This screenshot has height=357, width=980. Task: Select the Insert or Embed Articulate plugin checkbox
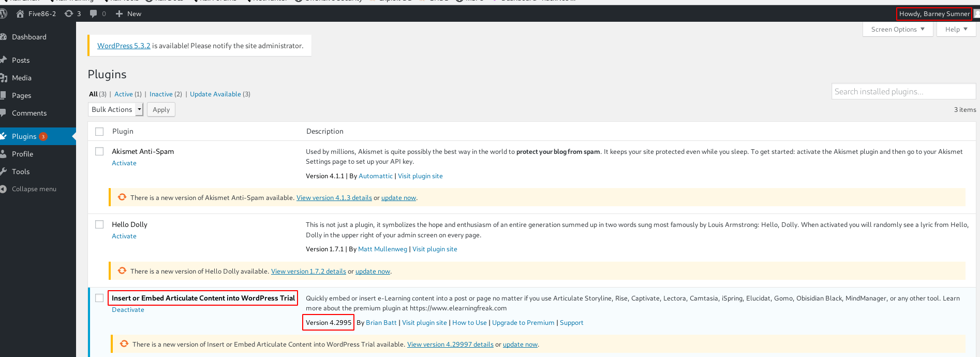click(x=99, y=298)
